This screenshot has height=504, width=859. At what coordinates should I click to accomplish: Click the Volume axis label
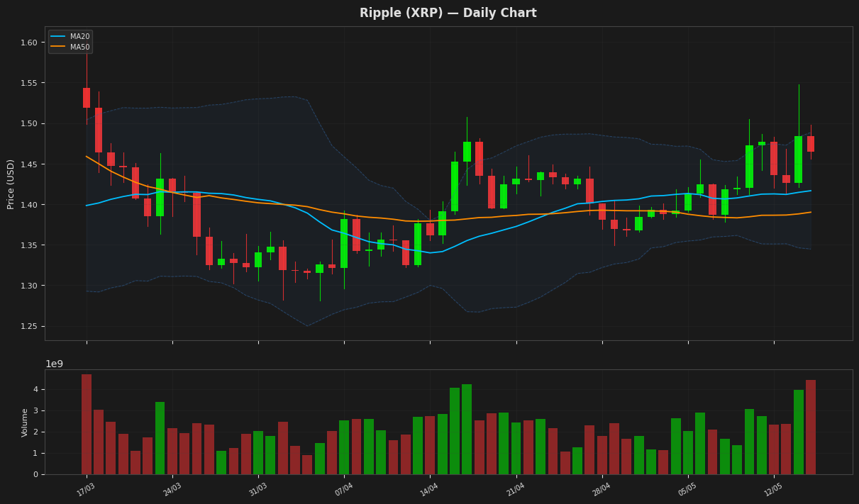[26, 422]
